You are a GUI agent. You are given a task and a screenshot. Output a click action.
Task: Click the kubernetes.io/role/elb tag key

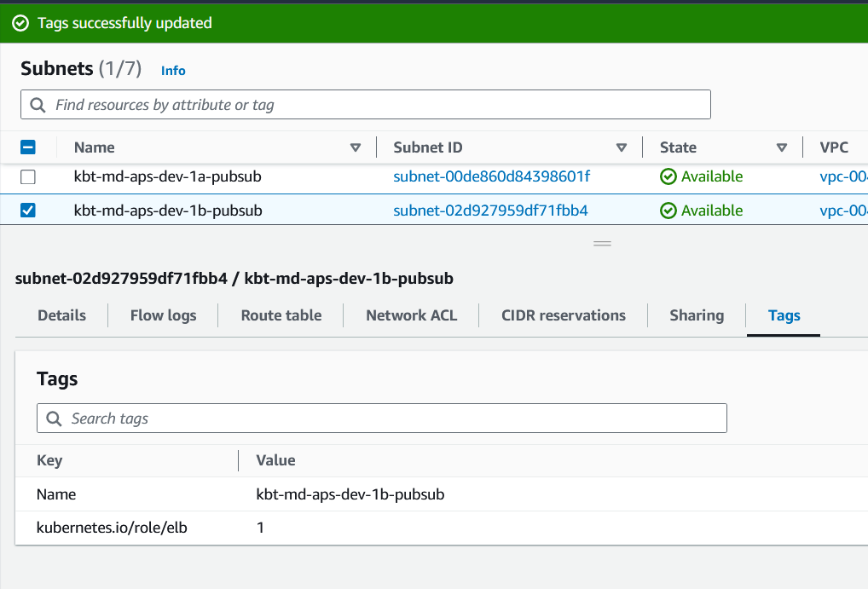point(112,528)
